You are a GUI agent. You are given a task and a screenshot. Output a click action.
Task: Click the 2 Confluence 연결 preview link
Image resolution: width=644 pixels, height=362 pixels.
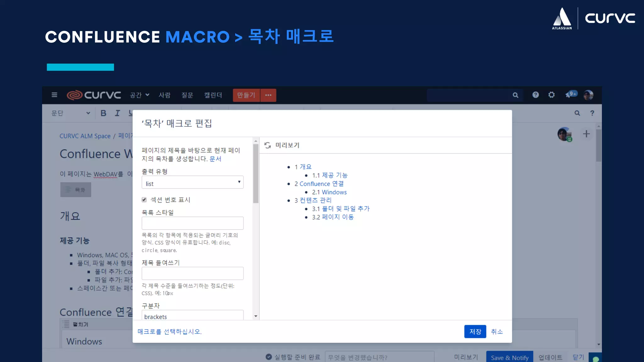321,184
